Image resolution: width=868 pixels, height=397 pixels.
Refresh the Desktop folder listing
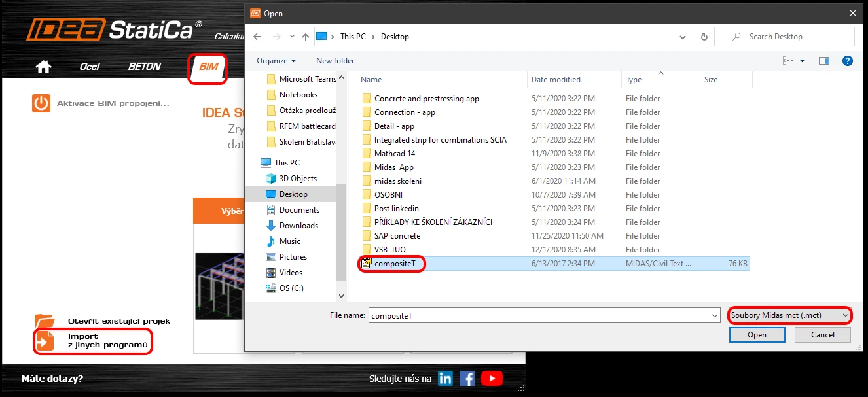704,37
